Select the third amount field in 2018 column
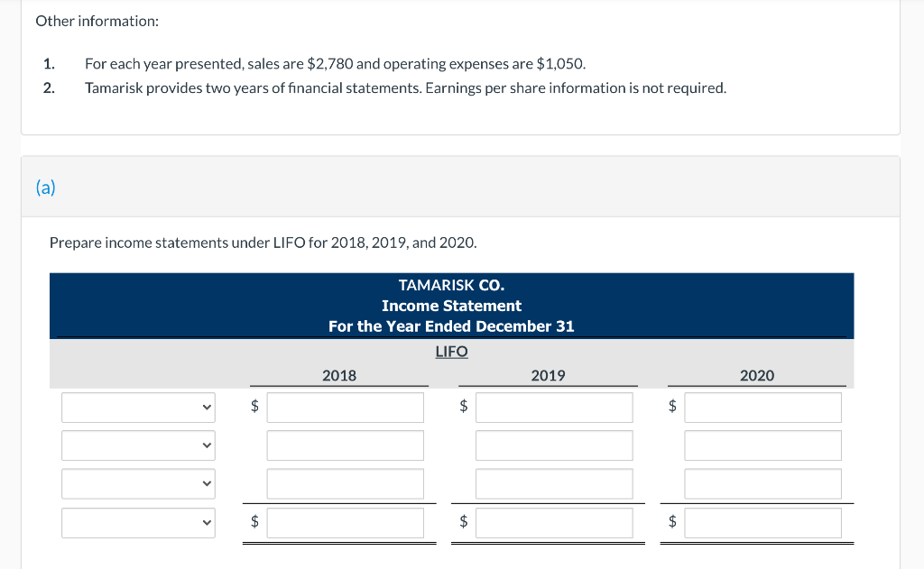This screenshot has height=569, width=924. [x=345, y=483]
